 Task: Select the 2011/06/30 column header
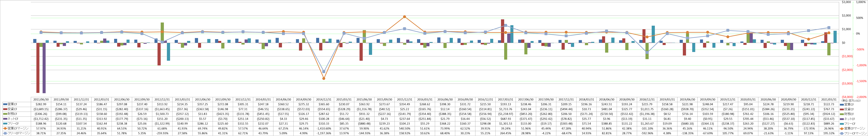(x=41, y=100)
